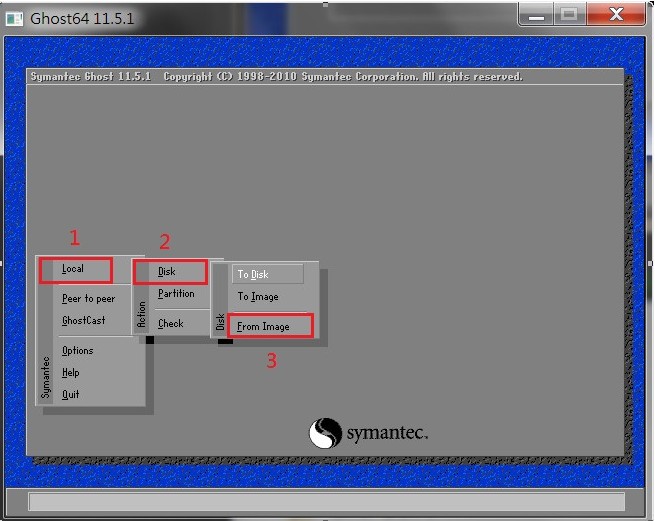
Task: Click the Ghost64 title bar app icon
Action: coord(14,19)
